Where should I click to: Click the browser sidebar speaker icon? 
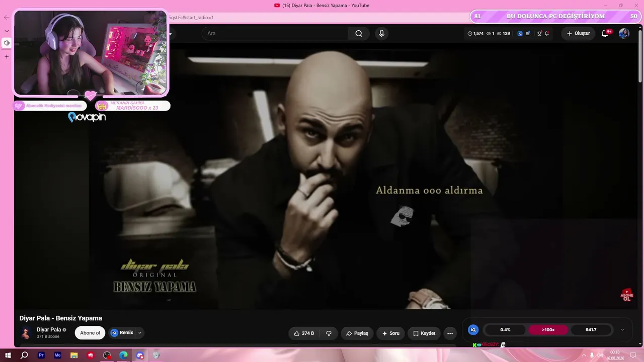7,43
